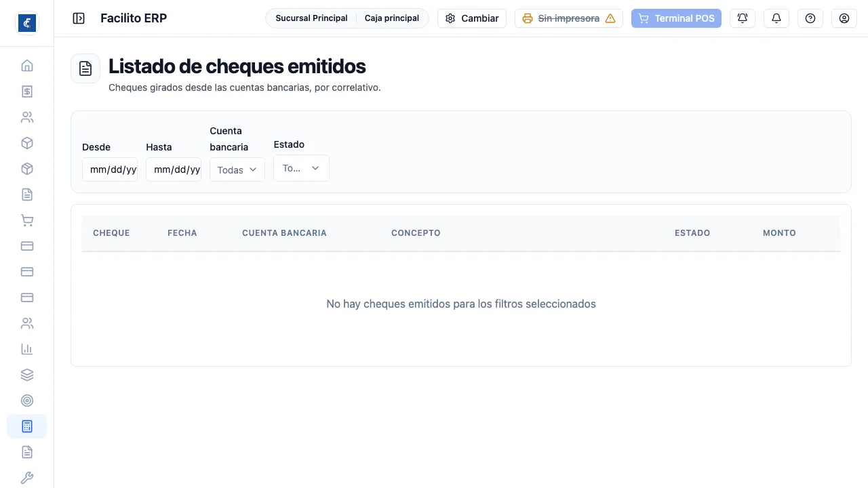Click the Cambiar button
Image resolution: width=868 pixels, height=488 pixels.
(x=472, y=18)
